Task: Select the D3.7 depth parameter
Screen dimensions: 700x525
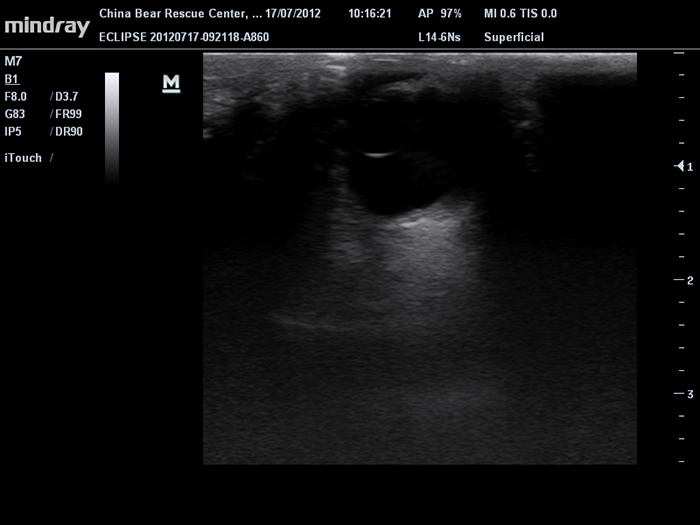Action: [x=66, y=96]
